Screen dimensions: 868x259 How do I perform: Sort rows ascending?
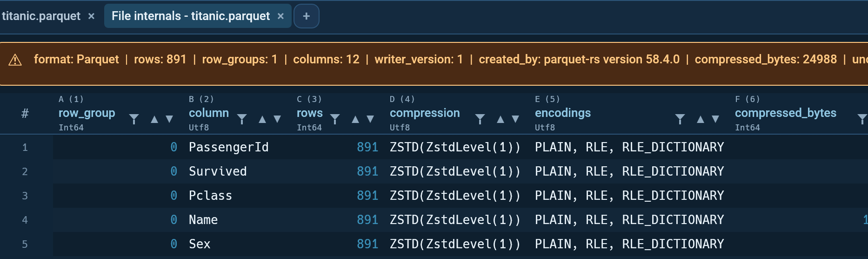click(355, 119)
